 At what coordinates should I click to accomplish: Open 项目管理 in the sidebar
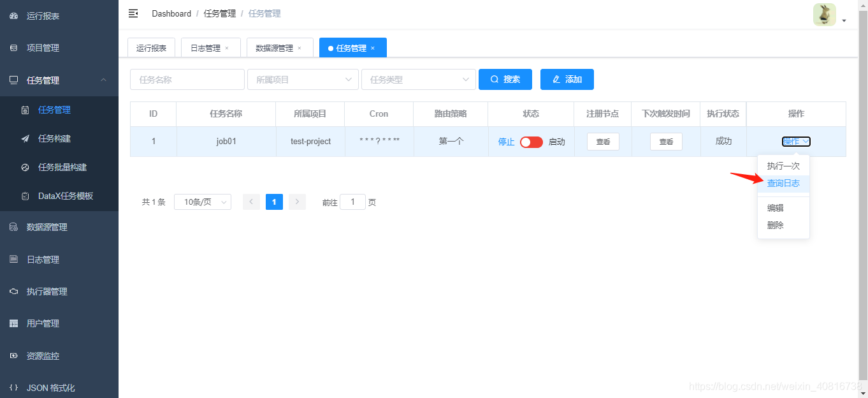tap(59, 48)
